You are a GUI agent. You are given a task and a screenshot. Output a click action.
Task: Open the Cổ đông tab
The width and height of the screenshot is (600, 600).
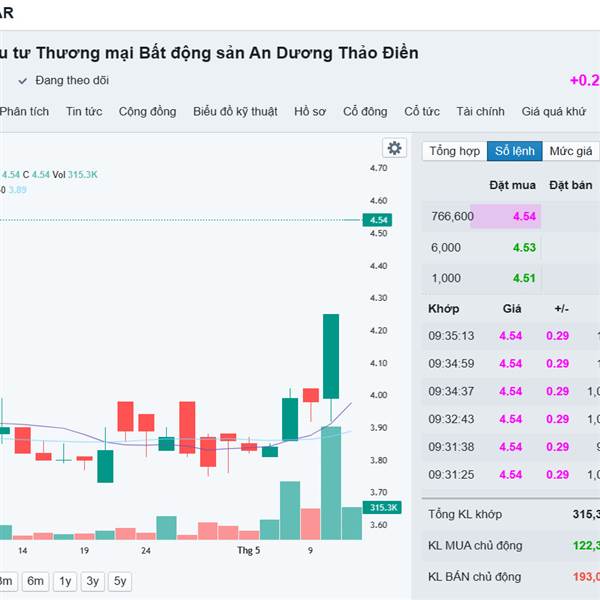coord(365,111)
